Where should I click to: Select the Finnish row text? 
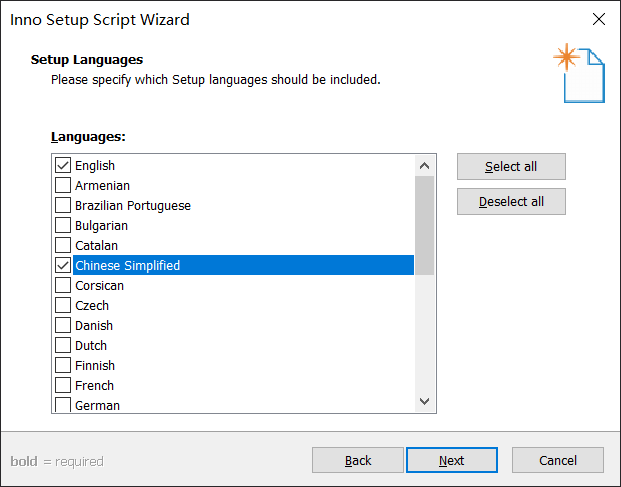(95, 365)
